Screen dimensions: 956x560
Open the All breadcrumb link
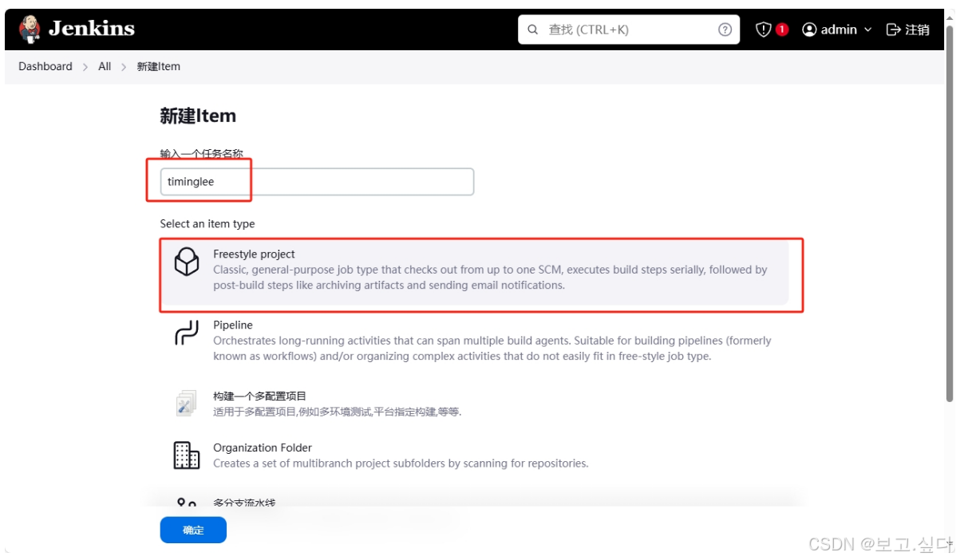point(105,66)
